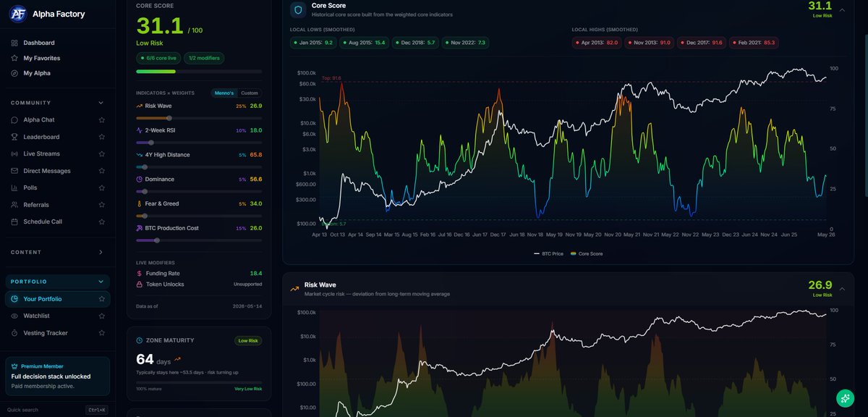Favorite Alpha Chat with its star
Screen dimensions: 868x417
pos(101,120)
